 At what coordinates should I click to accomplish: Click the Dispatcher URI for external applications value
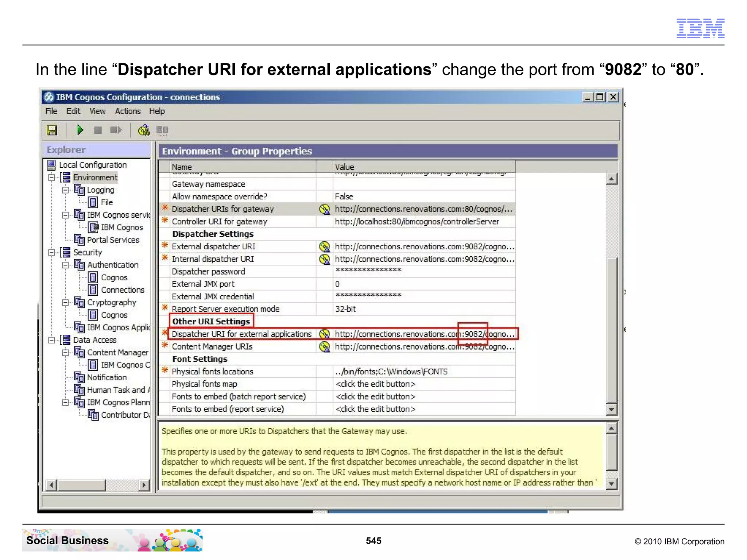(x=425, y=334)
